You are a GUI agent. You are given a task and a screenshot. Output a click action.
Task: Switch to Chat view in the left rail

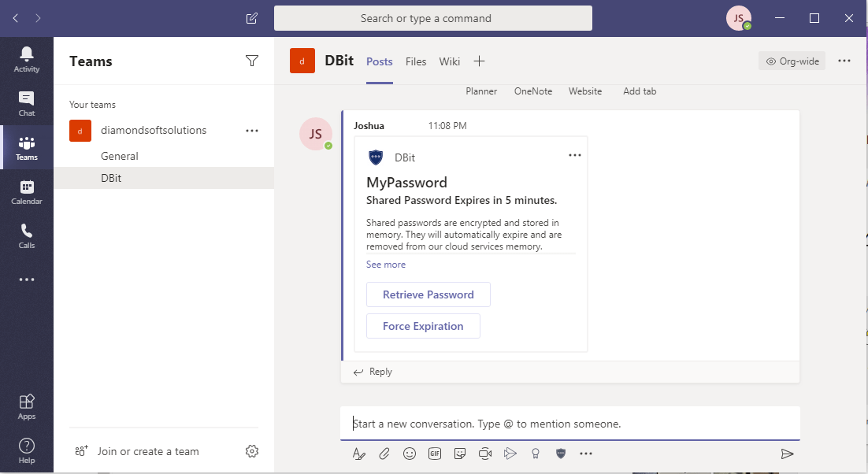pos(27,103)
